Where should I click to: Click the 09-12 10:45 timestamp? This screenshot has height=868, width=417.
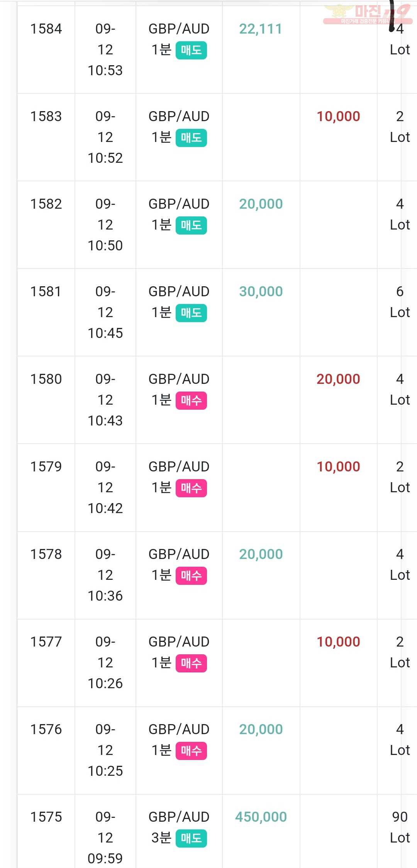click(x=105, y=312)
